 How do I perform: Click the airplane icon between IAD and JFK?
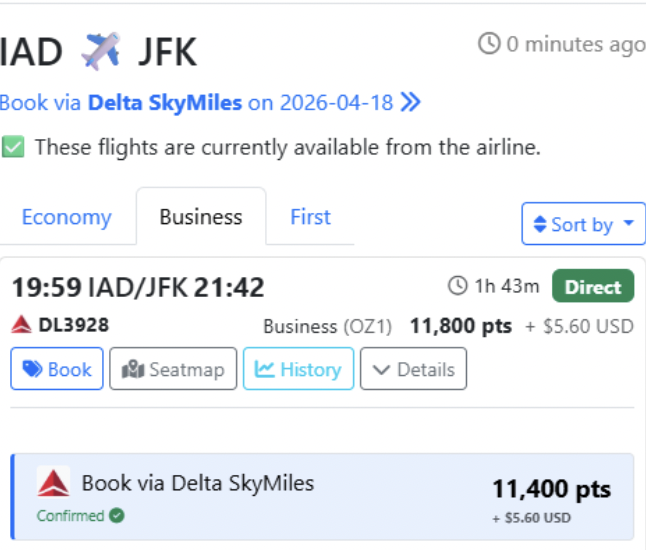tap(101, 51)
